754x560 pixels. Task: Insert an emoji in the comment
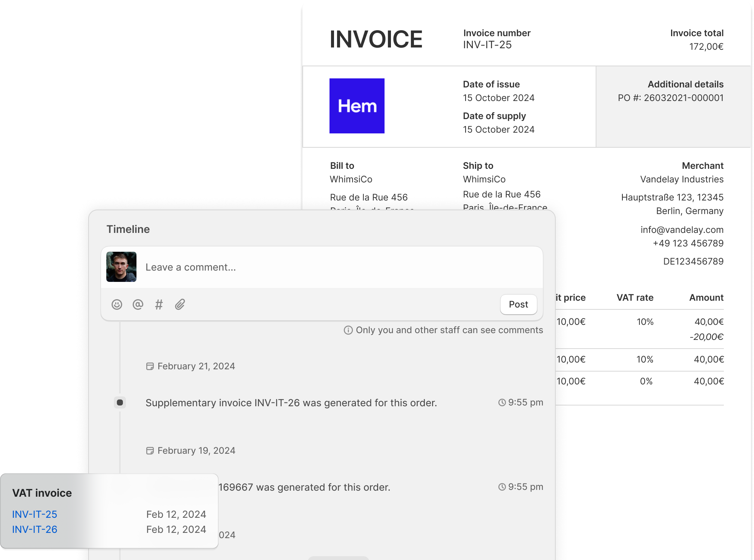pos(117,304)
